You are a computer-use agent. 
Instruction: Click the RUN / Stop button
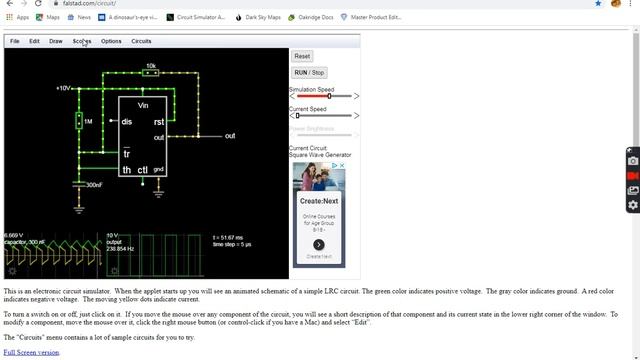pos(309,73)
